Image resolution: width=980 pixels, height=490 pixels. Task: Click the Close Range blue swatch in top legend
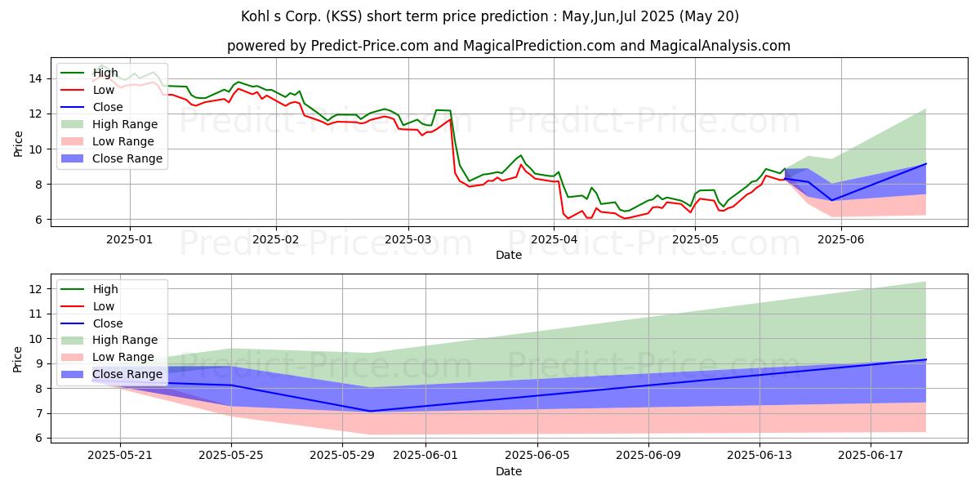point(73,158)
